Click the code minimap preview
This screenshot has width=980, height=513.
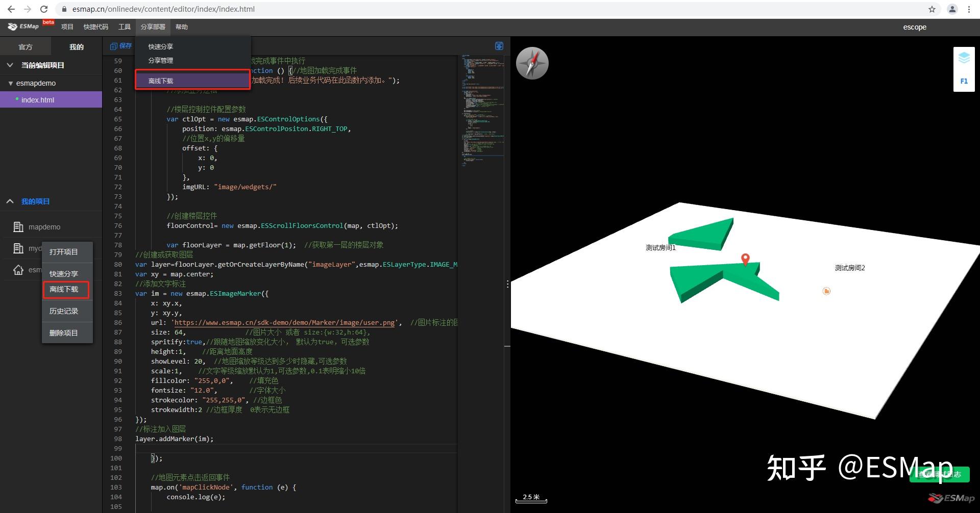pyautogui.click(x=483, y=110)
